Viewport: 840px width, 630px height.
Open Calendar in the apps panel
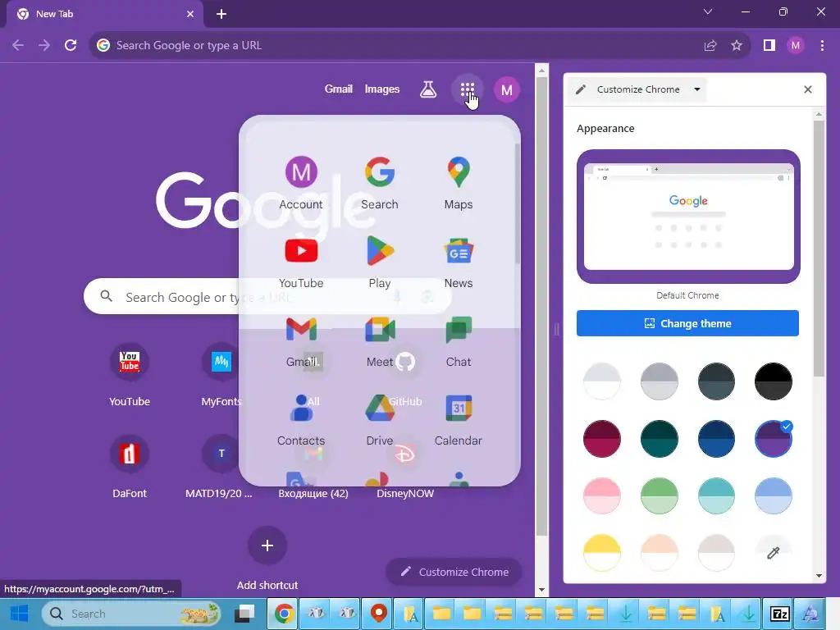pos(459,419)
